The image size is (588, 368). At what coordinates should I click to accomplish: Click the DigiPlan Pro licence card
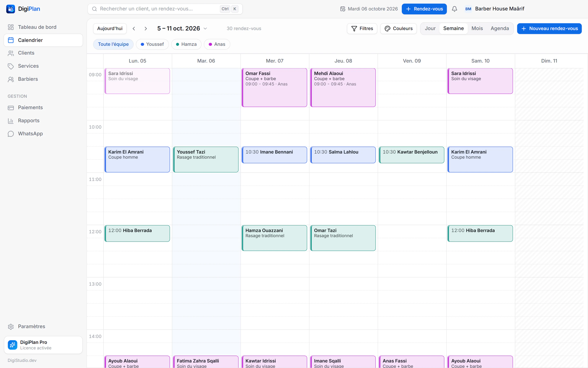tap(43, 345)
